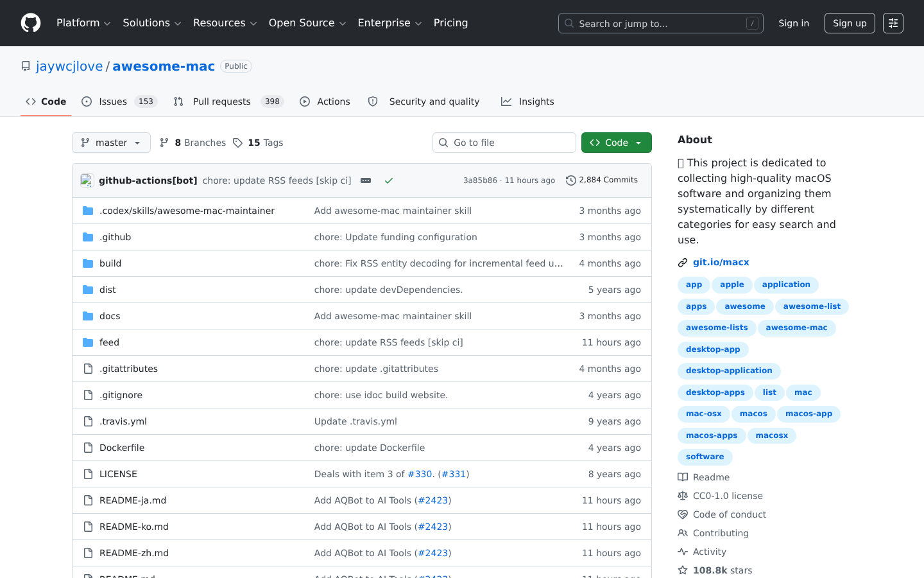Open the 2,884 Commits history

(602, 180)
